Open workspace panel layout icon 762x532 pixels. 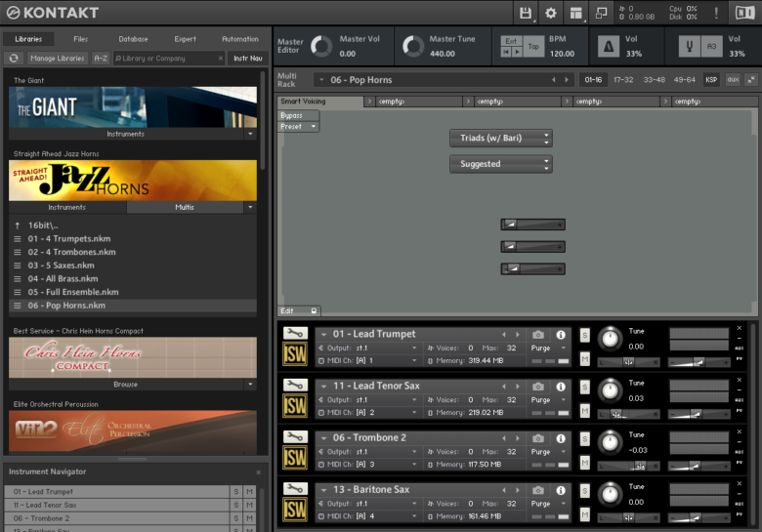coord(575,13)
